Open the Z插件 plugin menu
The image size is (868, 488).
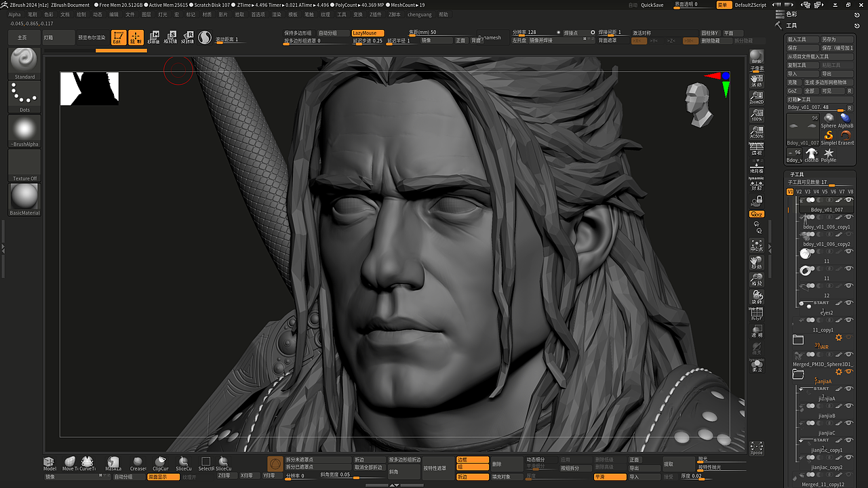[x=375, y=14]
